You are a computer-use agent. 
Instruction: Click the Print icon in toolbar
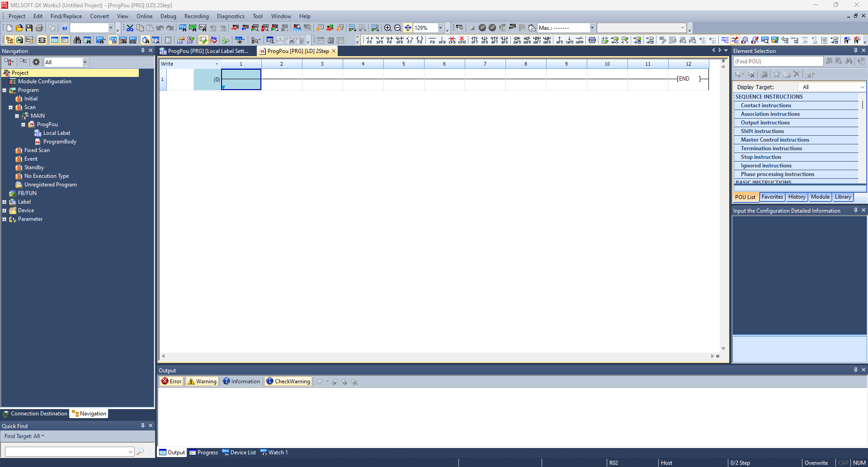click(x=39, y=28)
